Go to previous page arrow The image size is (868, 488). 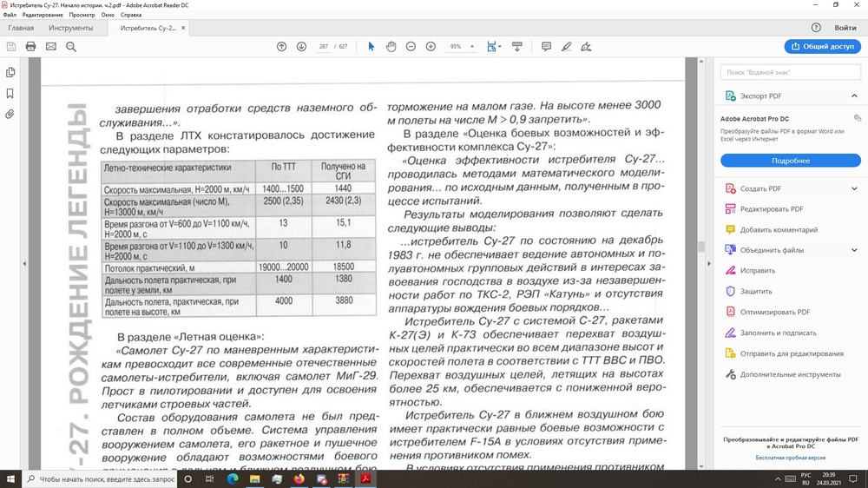pyautogui.click(x=282, y=47)
